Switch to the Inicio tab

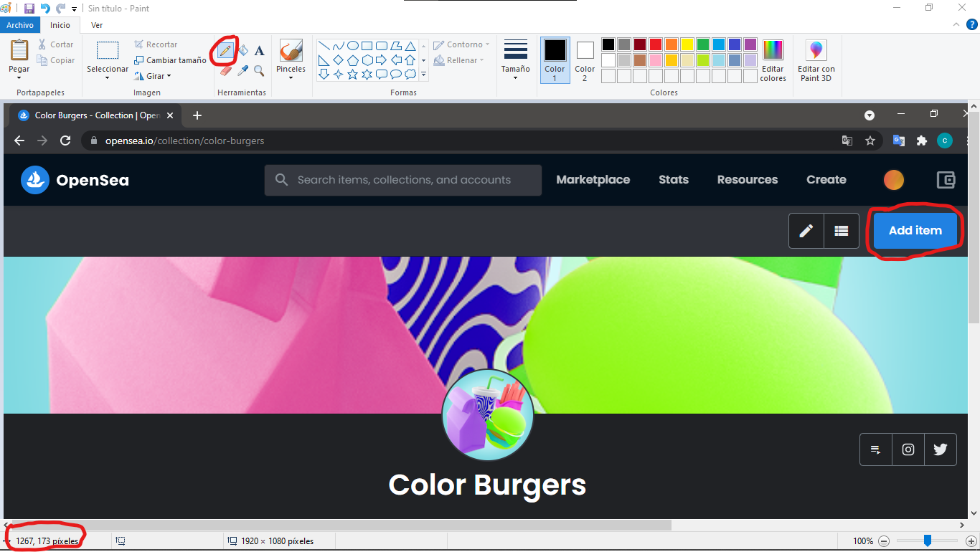pyautogui.click(x=60, y=25)
